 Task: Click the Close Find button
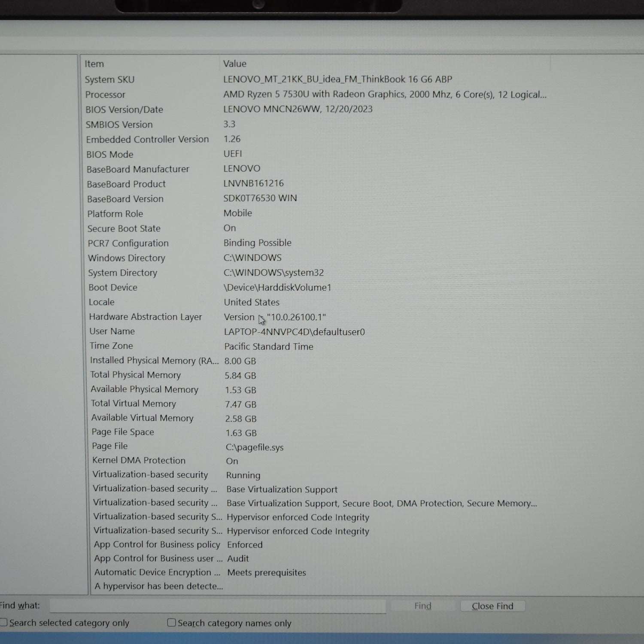pos(492,606)
